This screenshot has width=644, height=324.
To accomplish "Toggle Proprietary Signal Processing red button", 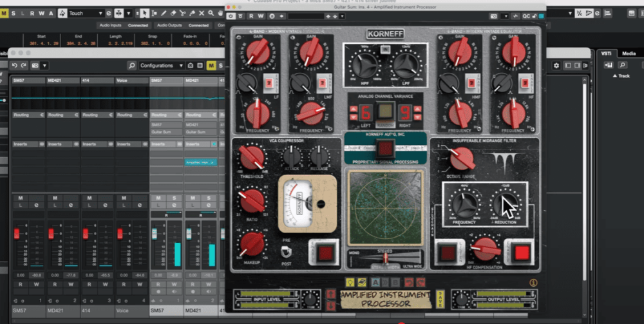I will (385, 148).
